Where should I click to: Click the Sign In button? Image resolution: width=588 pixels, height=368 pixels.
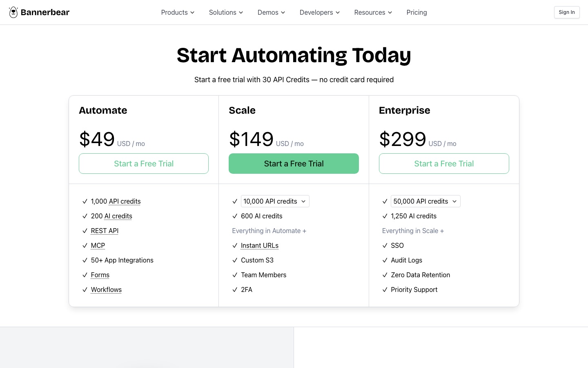click(x=567, y=12)
